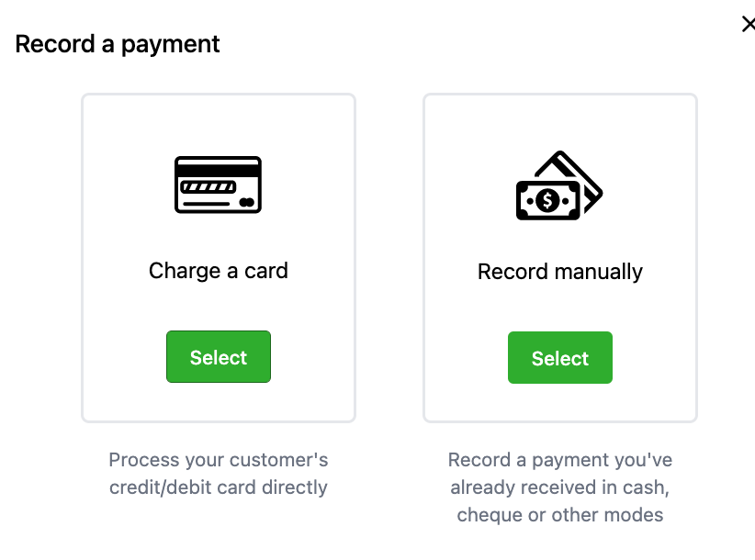Click the credit card icon
755x560 pixels.
pos(218,185)
